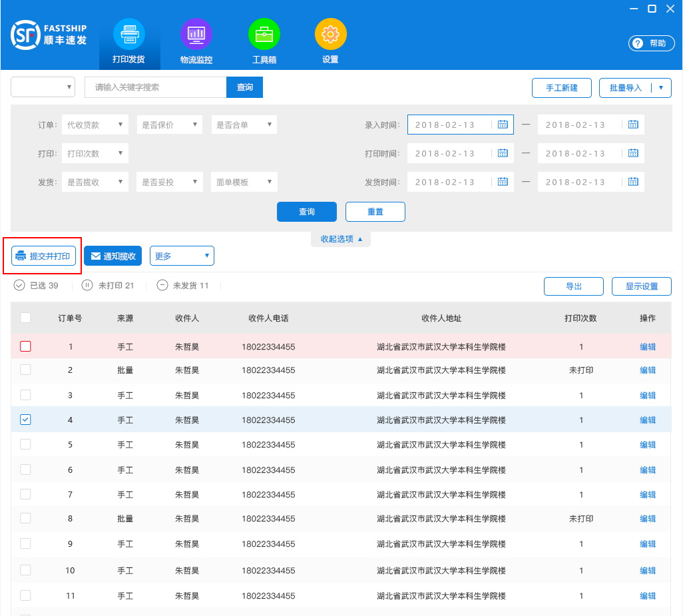Open the 设置 settings gear icon
Viewport: 683px width, 616px height.
(x=330, y=41)
